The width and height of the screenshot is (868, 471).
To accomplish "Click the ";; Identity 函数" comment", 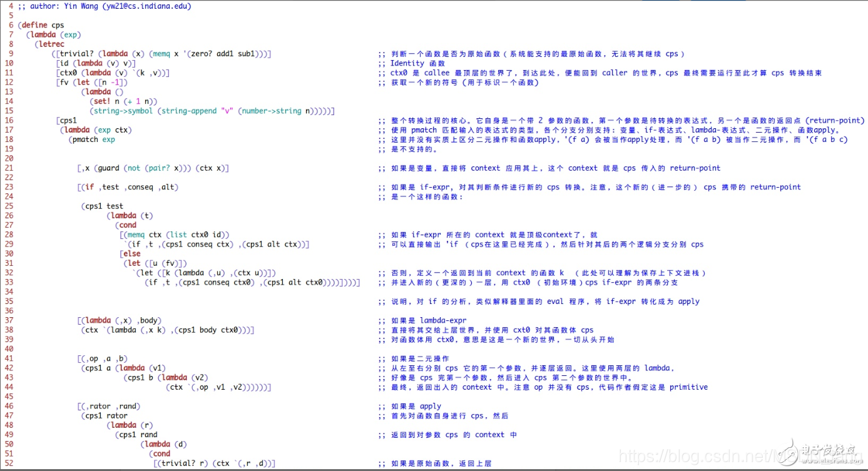I will pos(411,63).
